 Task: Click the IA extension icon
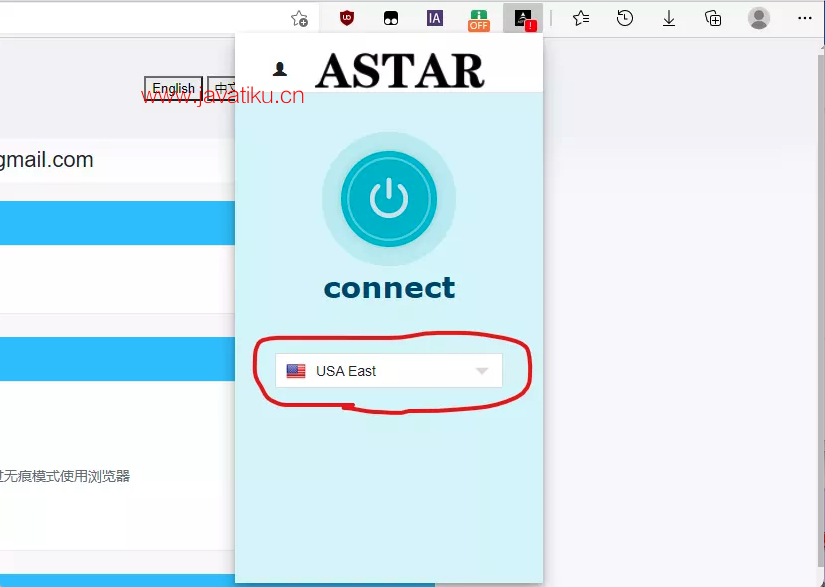tap(434, 18)
